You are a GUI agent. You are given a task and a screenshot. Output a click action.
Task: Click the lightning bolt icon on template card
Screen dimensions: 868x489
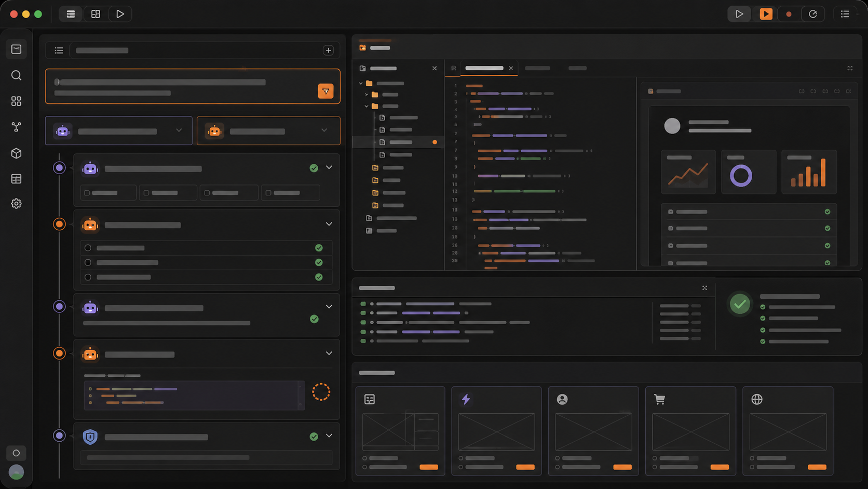[x=466, y=399]
